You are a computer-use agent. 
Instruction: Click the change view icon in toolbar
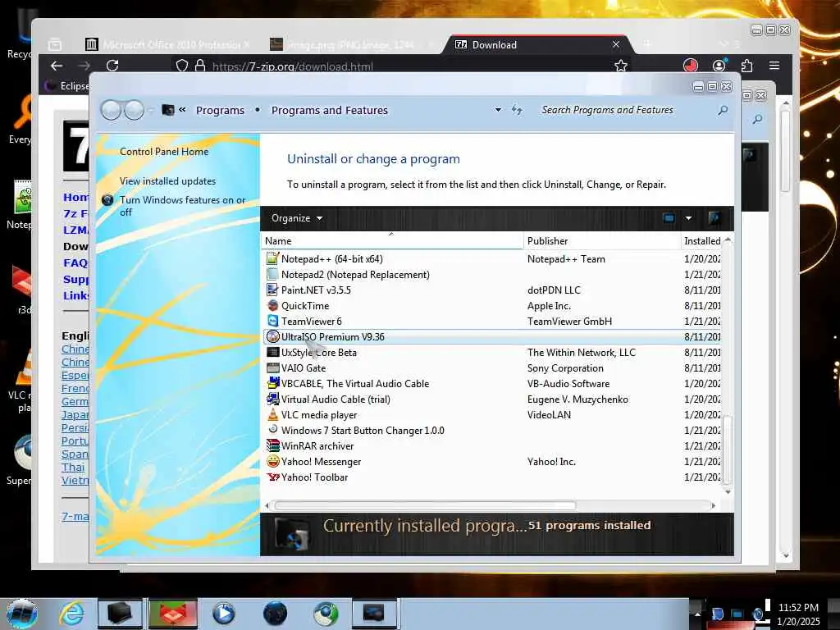669,218
